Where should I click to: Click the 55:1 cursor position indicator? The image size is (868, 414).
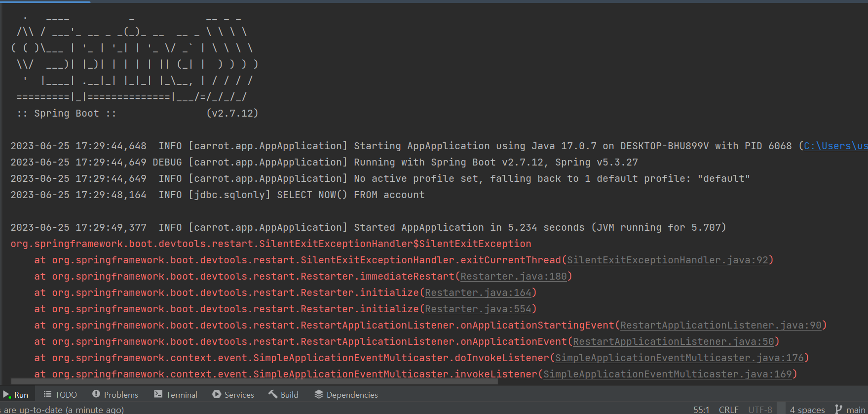[701, 410]
